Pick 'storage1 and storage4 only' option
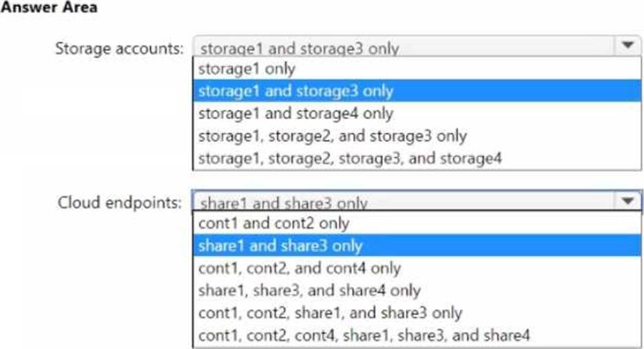Viewport: 644px width, 349px height. 295,113
